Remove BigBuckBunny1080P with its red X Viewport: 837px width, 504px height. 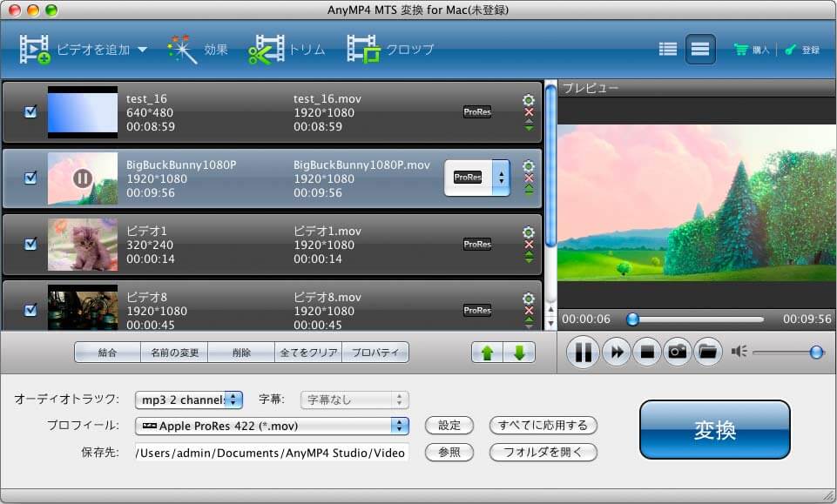point(529,178)
